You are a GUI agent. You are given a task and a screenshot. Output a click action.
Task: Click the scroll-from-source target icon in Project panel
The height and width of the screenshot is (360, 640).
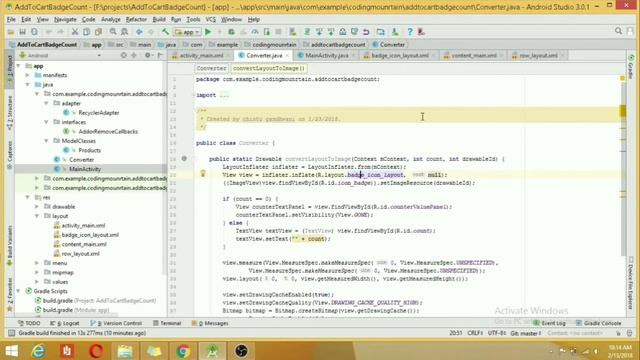(x=124, y=55)
